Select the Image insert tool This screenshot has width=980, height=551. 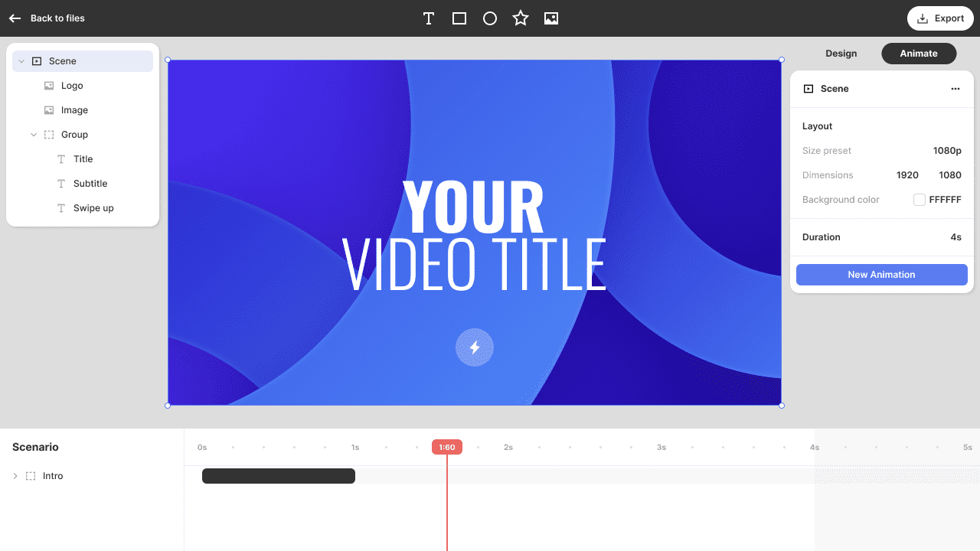tap(551, 18)
